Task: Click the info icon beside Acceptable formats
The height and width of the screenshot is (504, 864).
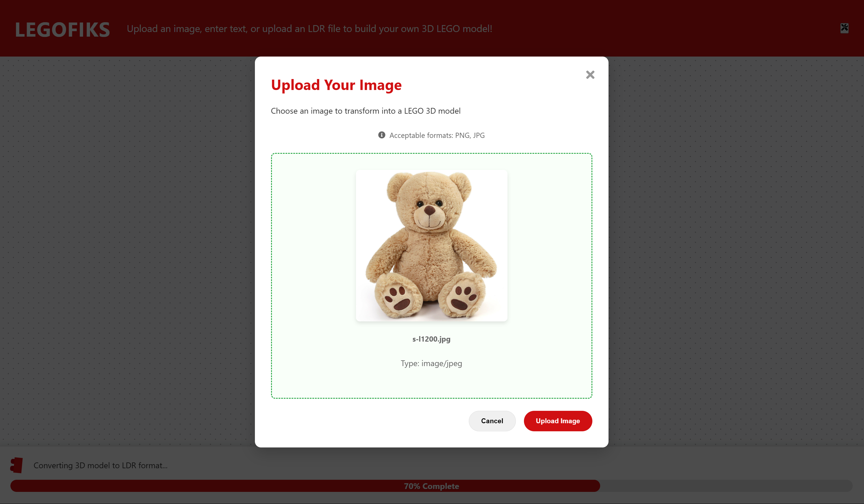Action: [x=381, y=135]
